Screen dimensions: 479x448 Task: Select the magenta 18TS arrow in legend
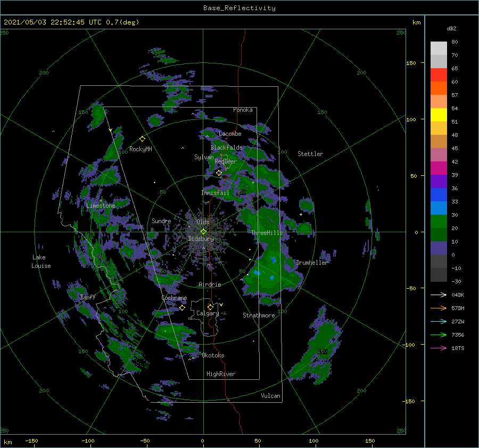pos(439,348)
